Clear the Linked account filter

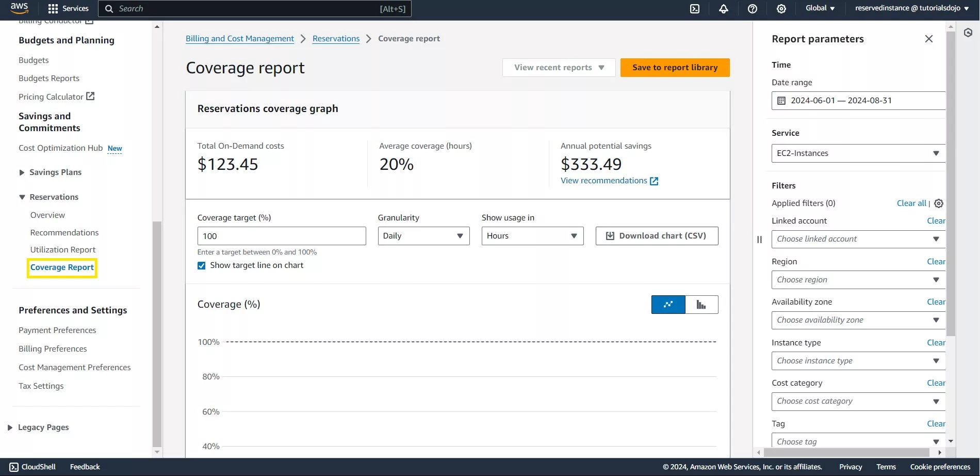936,221
